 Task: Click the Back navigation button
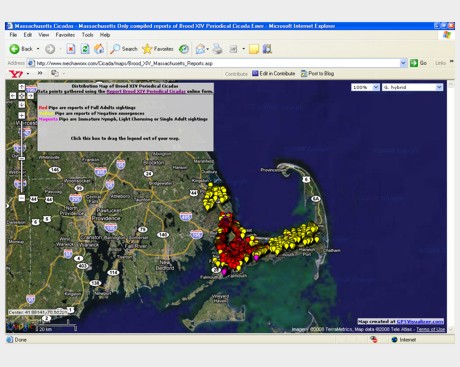[20, 49]
